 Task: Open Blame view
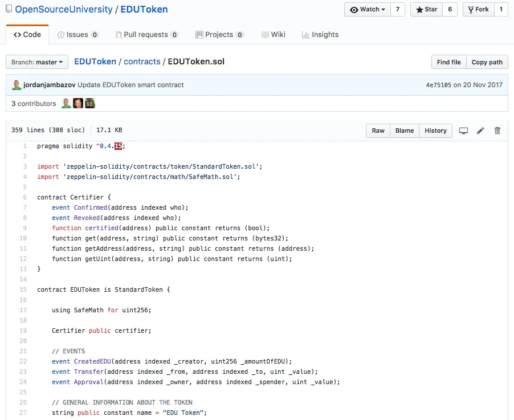click(405, 131)
